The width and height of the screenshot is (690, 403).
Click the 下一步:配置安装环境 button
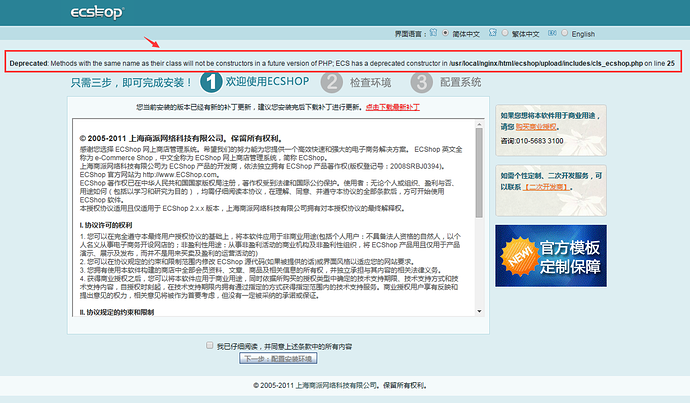[278, 359]
